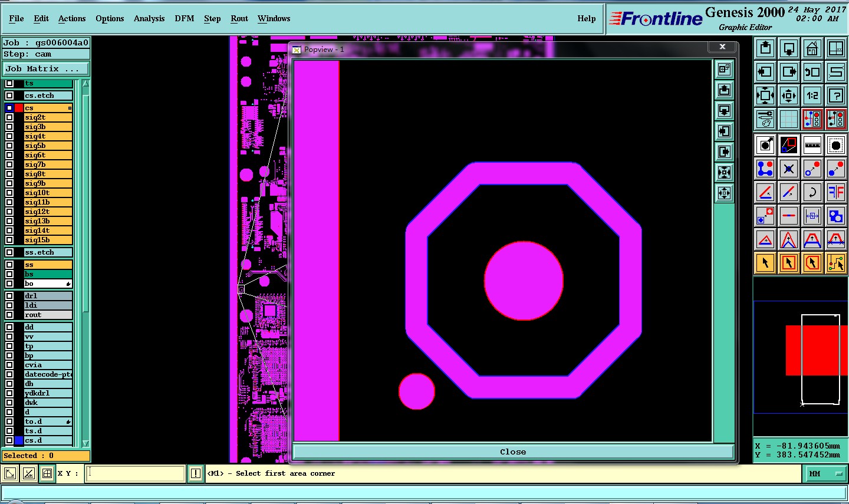Click the zoom out arrows-outward icon in main toolbar
Viewport: 849px width, 504px height.
click(x=789, y=95)
